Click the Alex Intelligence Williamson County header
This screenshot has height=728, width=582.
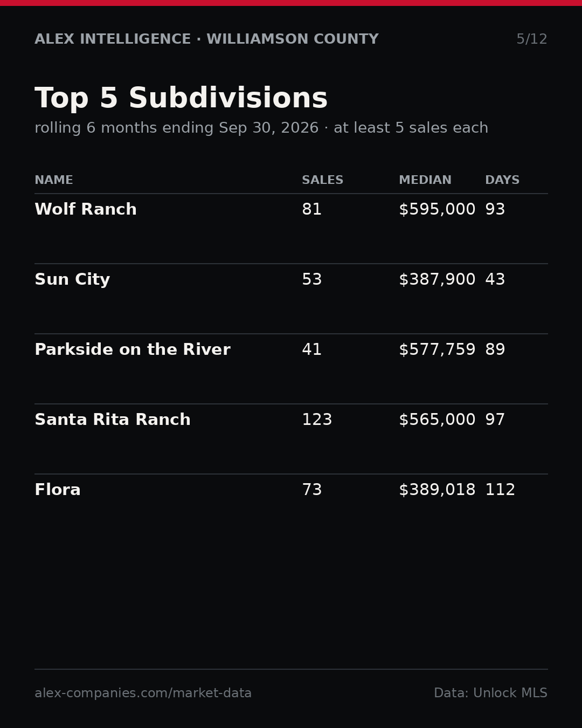[x=207, y=39]
